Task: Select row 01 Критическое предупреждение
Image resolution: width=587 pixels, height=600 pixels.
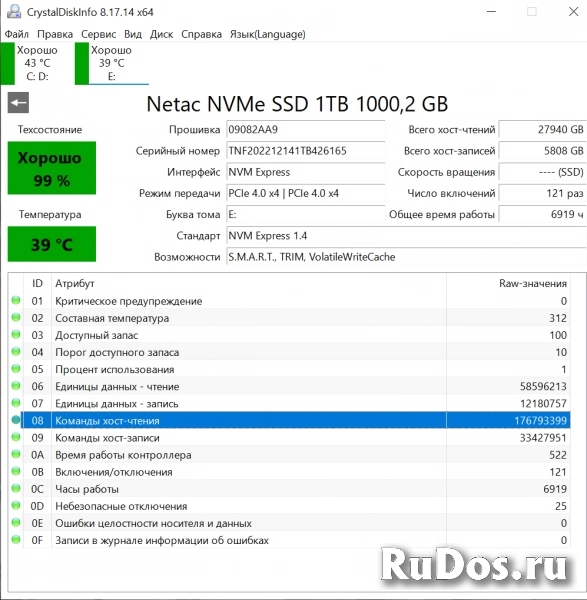Action: click(x=291, y=301)
